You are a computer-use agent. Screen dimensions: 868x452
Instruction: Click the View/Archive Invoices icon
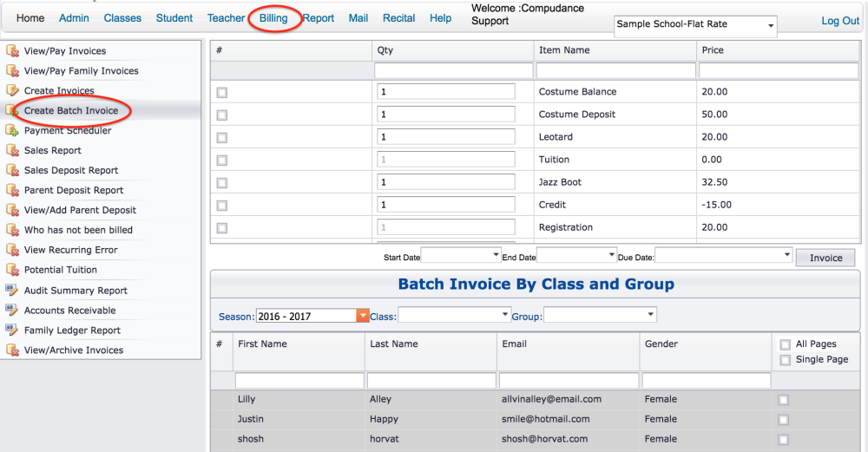pos(12,350)
